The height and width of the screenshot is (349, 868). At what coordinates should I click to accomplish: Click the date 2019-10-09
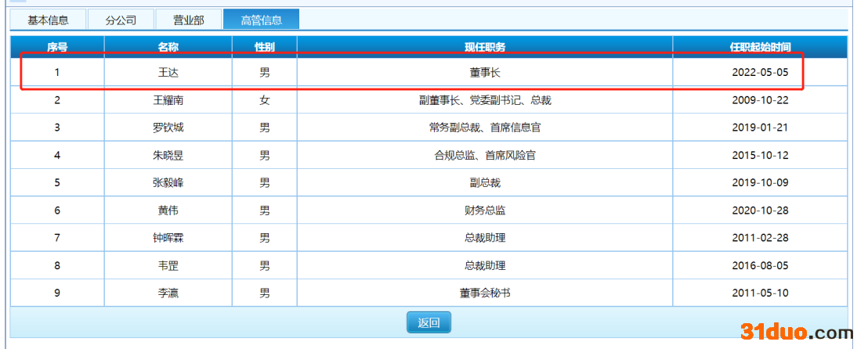[x=760, y=183]
